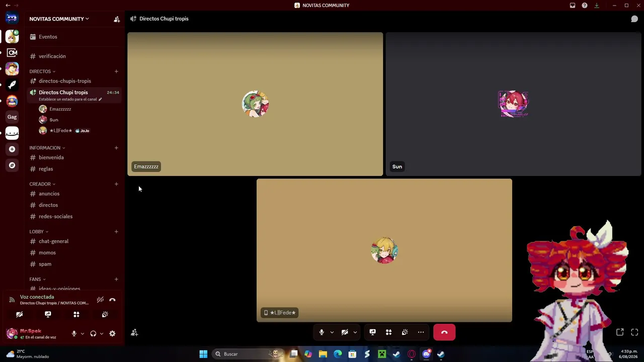Toggle microphone mute in user panel

pyautogui.click(x=74, y=333)
